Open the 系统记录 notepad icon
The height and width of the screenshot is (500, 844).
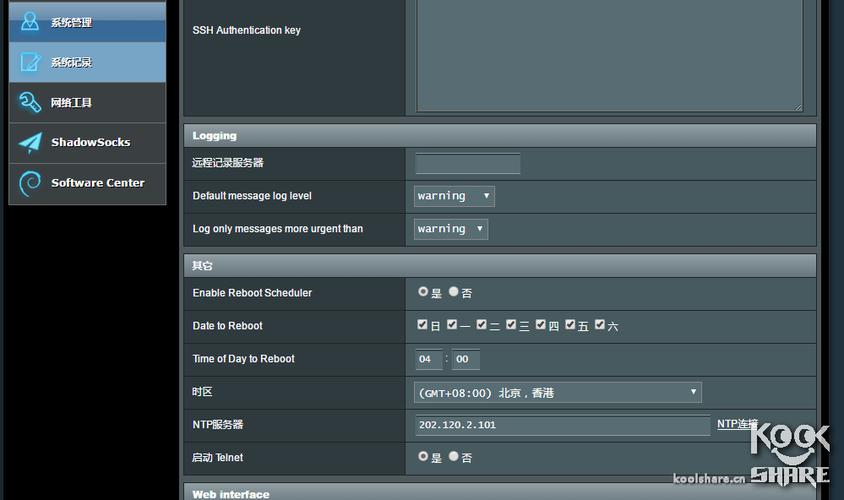[30, 62]
